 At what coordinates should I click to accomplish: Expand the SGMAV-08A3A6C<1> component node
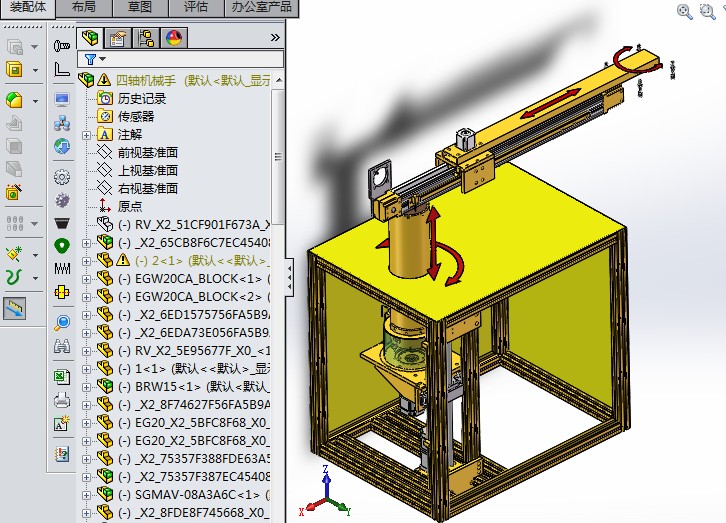[x=87, y=495]
